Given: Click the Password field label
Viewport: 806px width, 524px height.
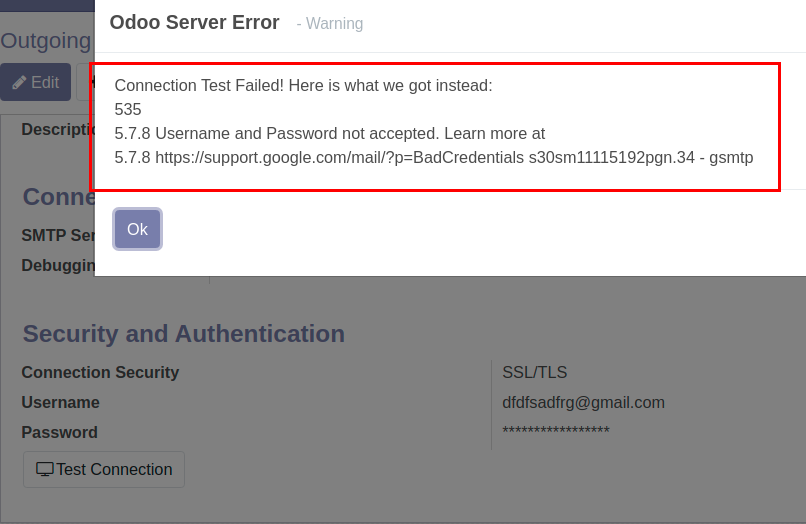Looking at the screenshot, I should (60, 432).
